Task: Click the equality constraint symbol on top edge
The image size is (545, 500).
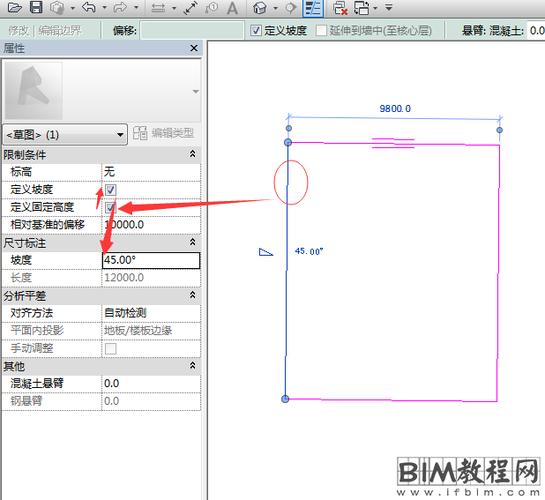Action: pyautogui.click(x=393, y=143)
